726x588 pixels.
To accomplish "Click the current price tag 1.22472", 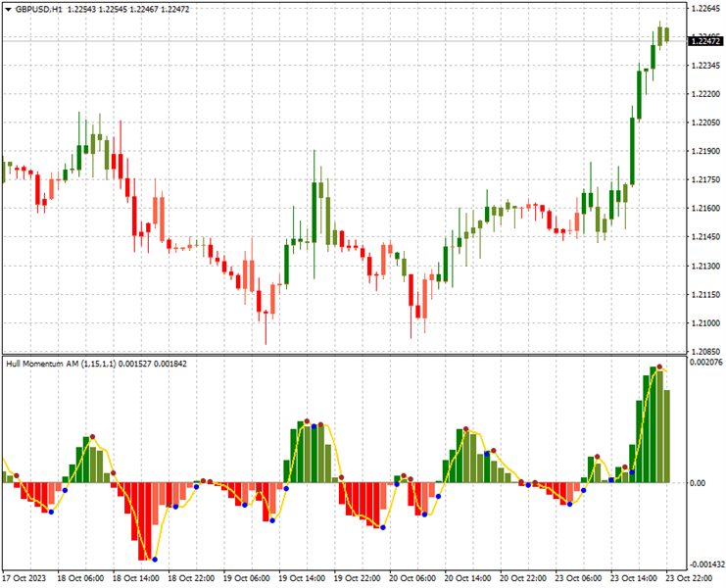I will click(x=705, y=42).
